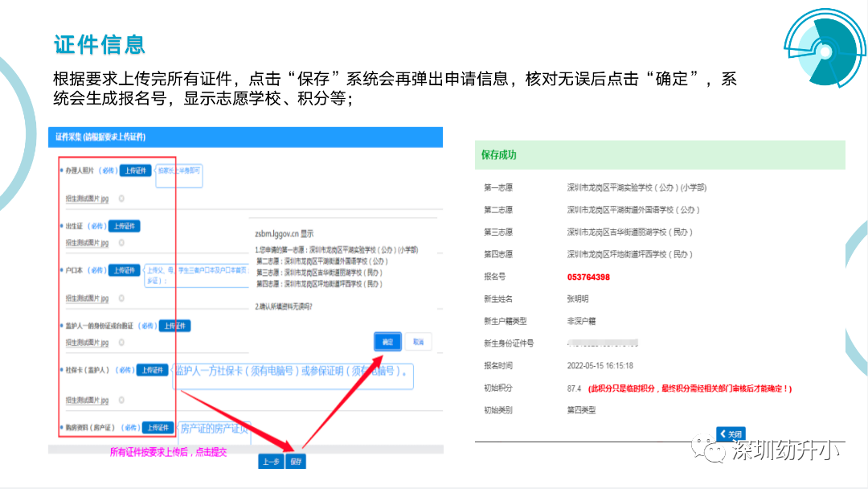Click the 证件采集 section header
Screen dimensions: 868x489
click(245, 137)
